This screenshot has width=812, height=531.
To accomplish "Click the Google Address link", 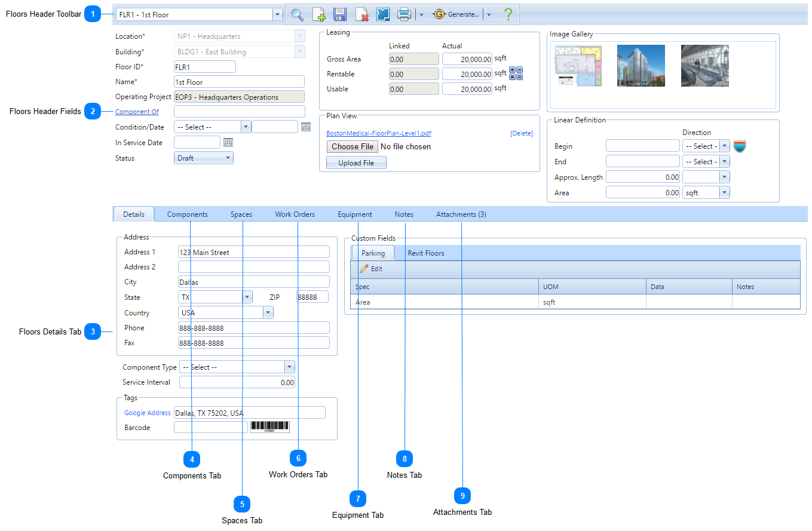I will point(148,413).
